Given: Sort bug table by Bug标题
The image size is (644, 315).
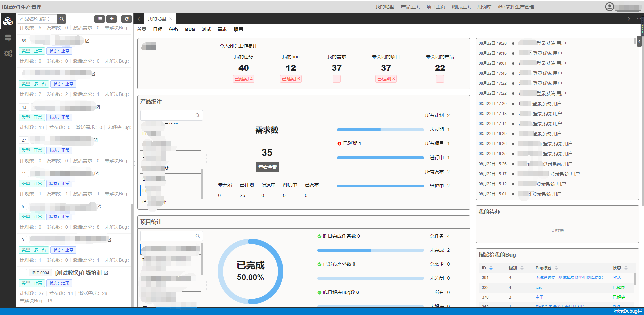Looking at the screenshot, I should (x=556, y=268).
